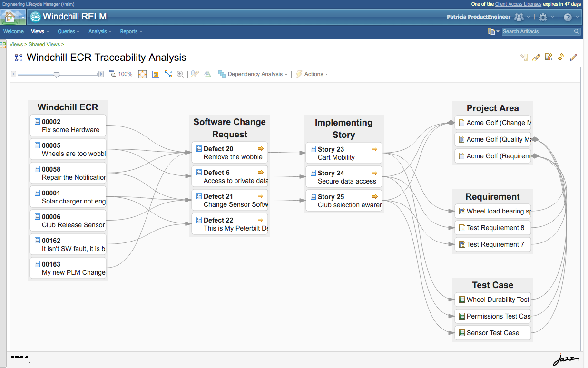The width and height of the screenshot is (588, 368).
Task: Select ECR 00006 Club Release Sensor node
Action: (68, 221)
